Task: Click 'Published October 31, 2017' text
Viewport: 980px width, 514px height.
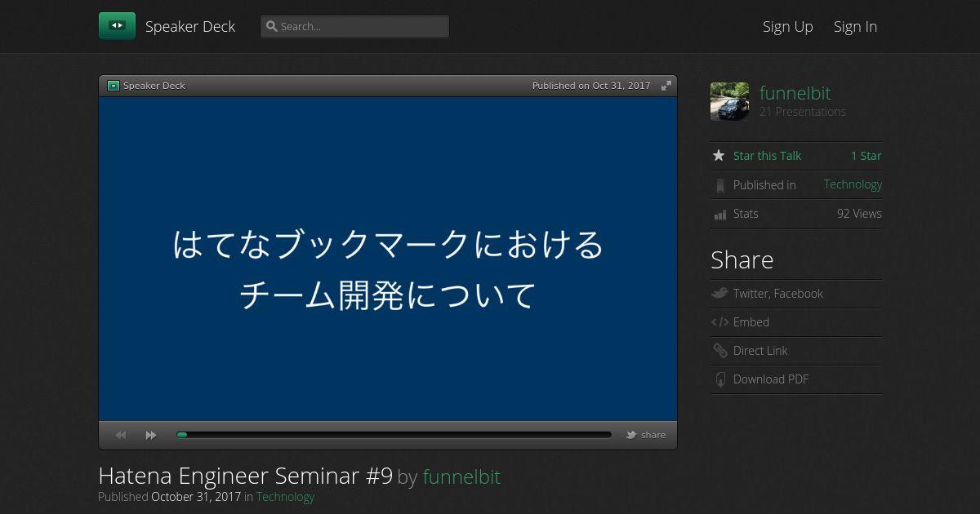Action: (x=169, y=496)
